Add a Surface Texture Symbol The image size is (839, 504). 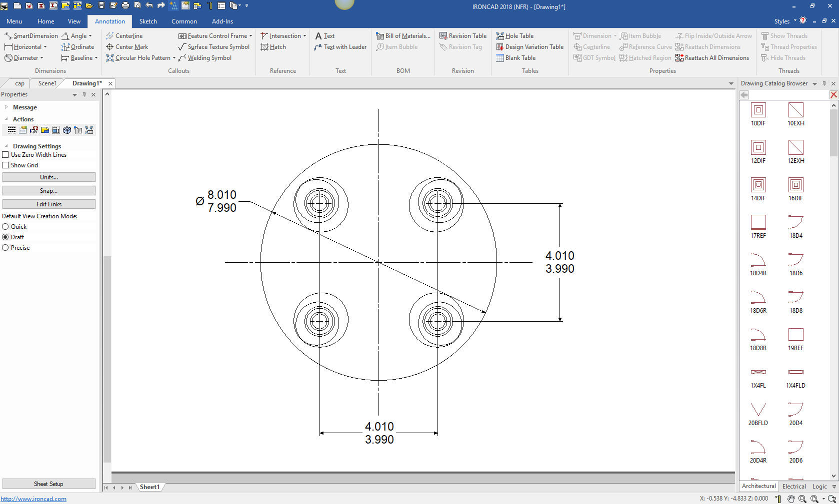pyautogui.click(x=214, y=47)
